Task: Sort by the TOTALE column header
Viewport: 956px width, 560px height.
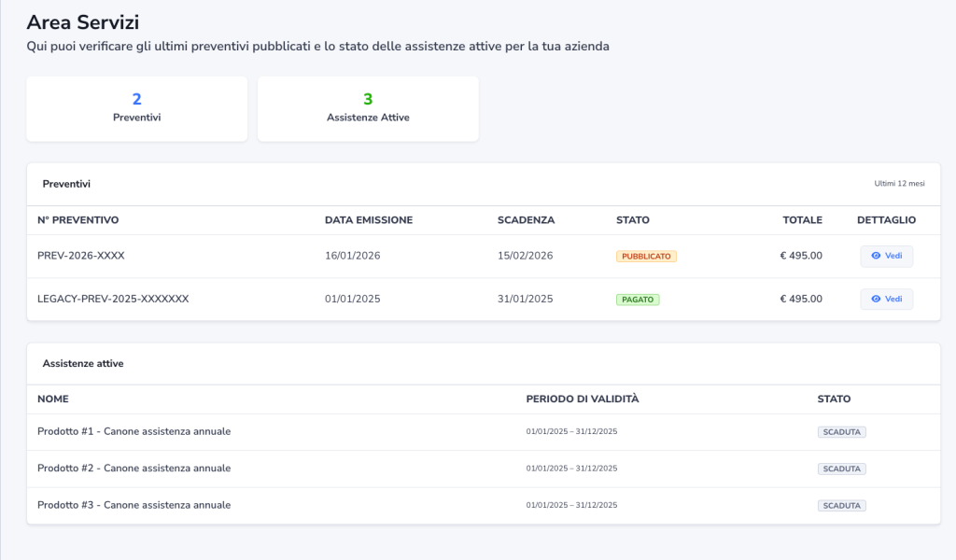Action: coord(802,220)
